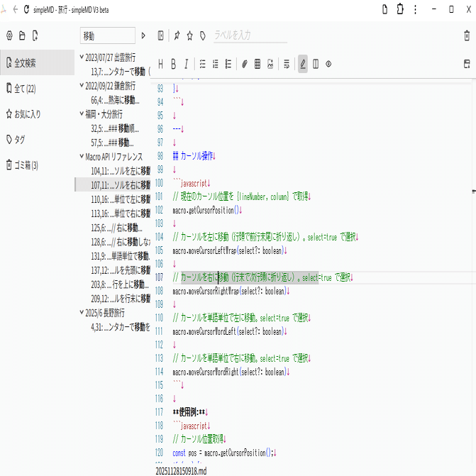Open the ゴミ箱 (3) sidebar item

point(38,165)
